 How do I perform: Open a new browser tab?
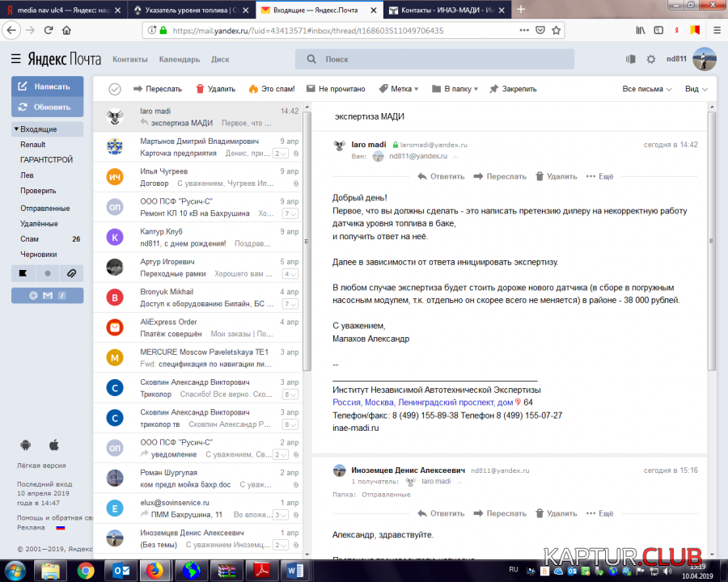point(521,9)
